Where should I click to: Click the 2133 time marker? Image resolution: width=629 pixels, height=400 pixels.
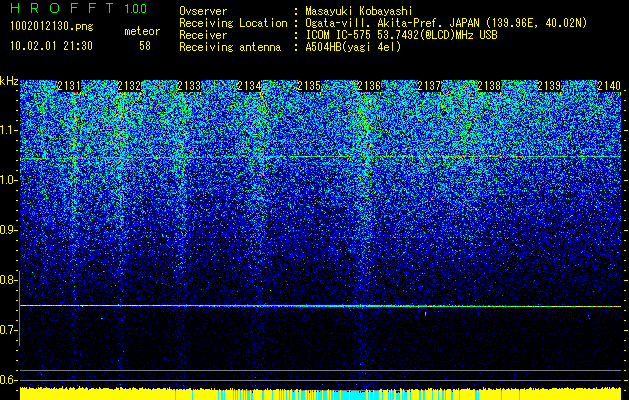tap(189, 86)
